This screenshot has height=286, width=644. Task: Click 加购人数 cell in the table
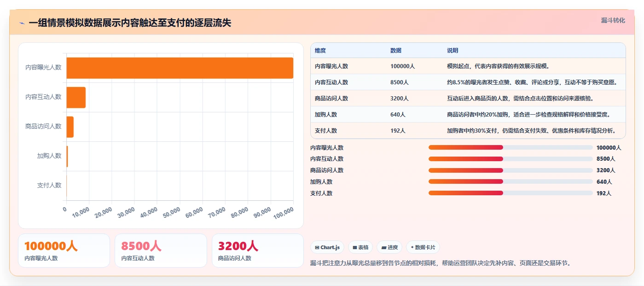click(326, 115)
